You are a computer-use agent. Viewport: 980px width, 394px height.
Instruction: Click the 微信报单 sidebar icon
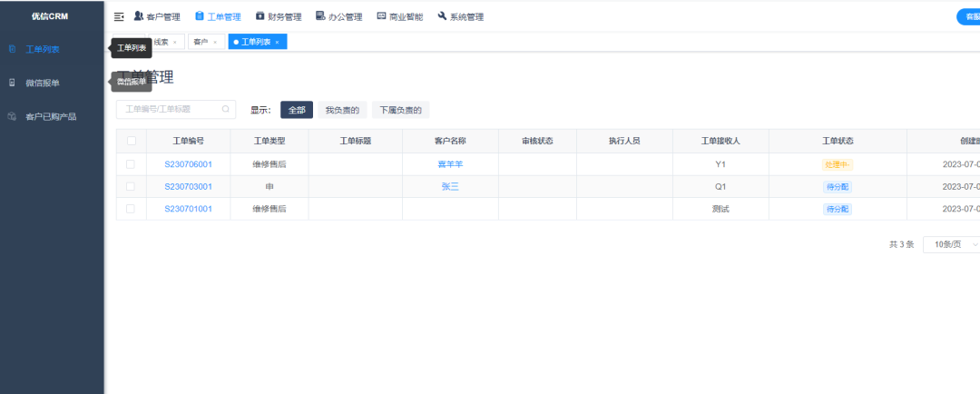12,83
